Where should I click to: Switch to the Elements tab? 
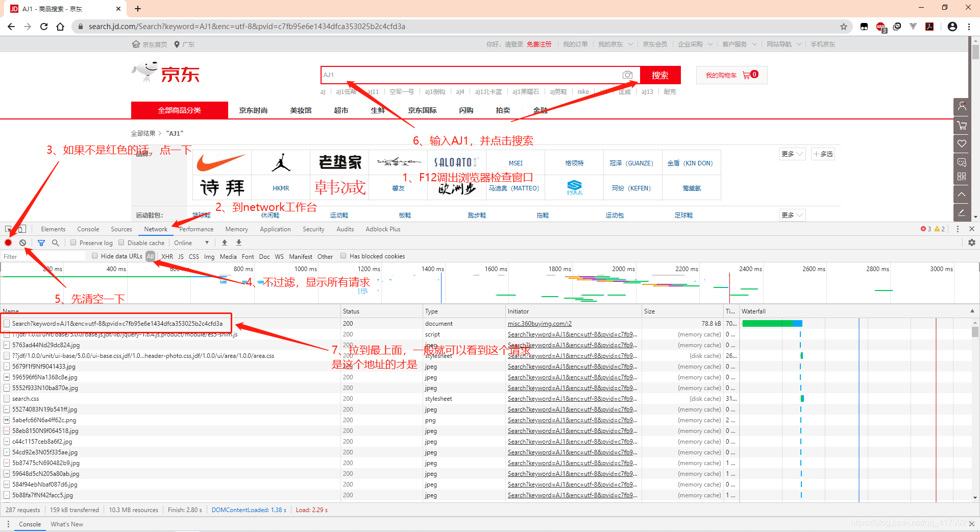pyautogui.click(x=53, y=229)
